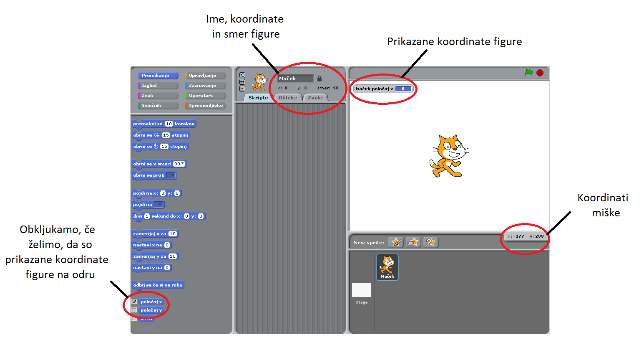Select the 'don't rotate' rotation style button
The width and height of the screenshot is (644, 355).
(242, 88)
